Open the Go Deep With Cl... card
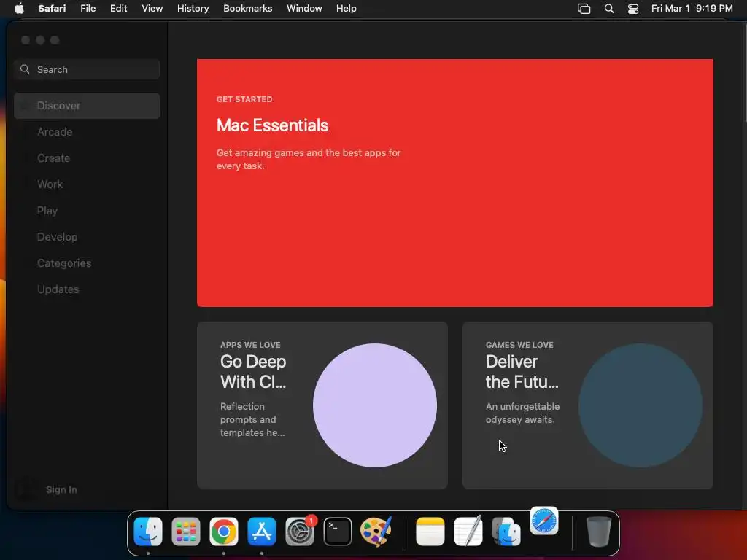This screenshot has height=560, width=747. click(x=322, y=405)
